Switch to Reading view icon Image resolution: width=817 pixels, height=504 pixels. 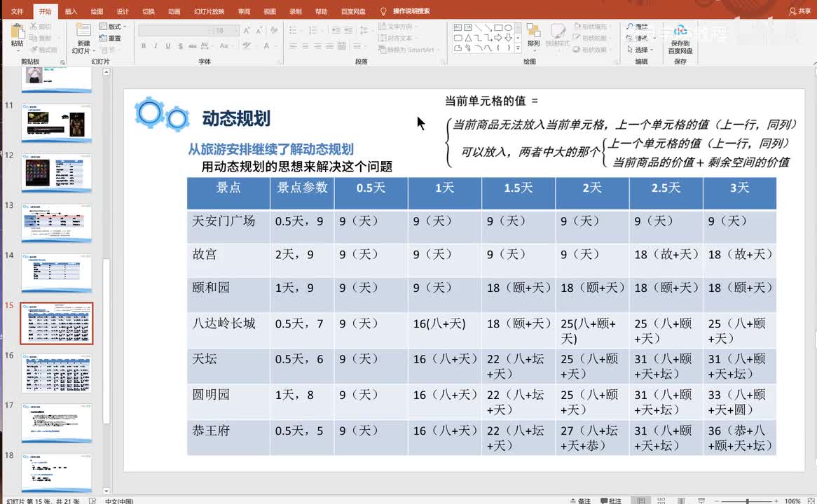[681, 500]
